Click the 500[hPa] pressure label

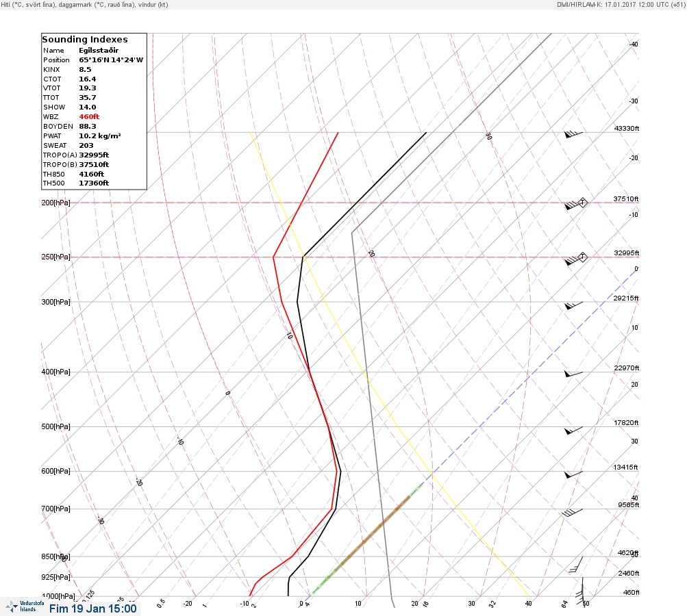(55, 426)
